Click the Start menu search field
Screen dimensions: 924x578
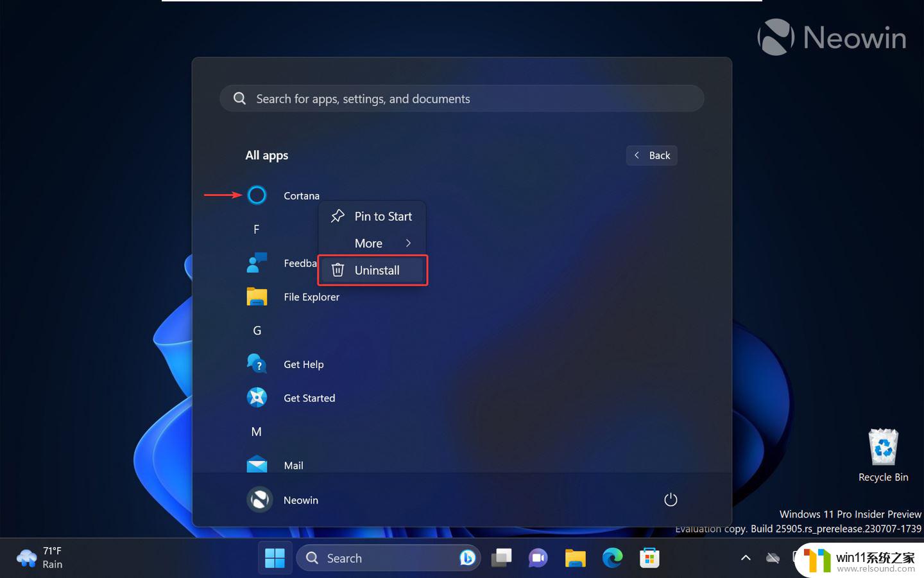tap(462, 98)
